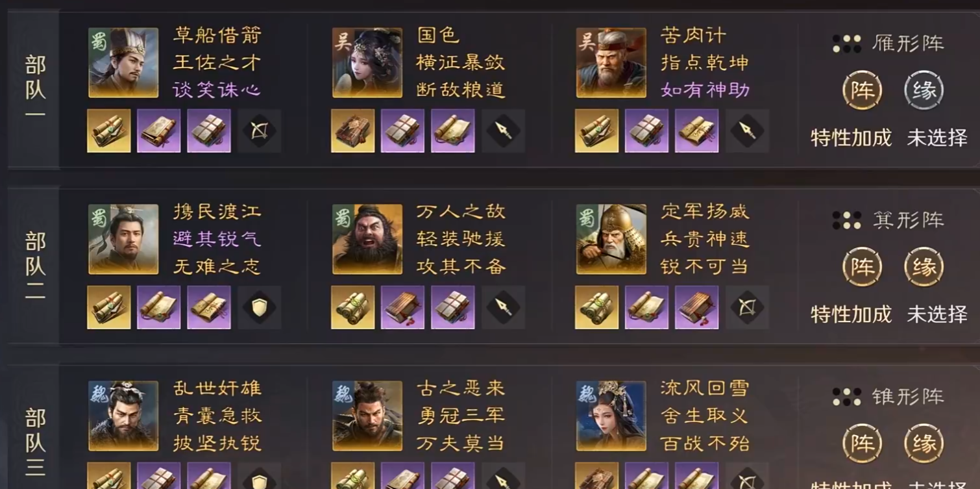Click the 草船借箭 skill name
980x489 pixels.
(x=217, y=35)
